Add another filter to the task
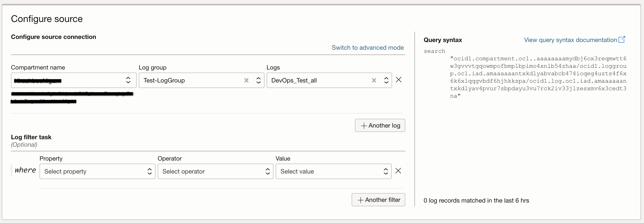 click(378, 200)
